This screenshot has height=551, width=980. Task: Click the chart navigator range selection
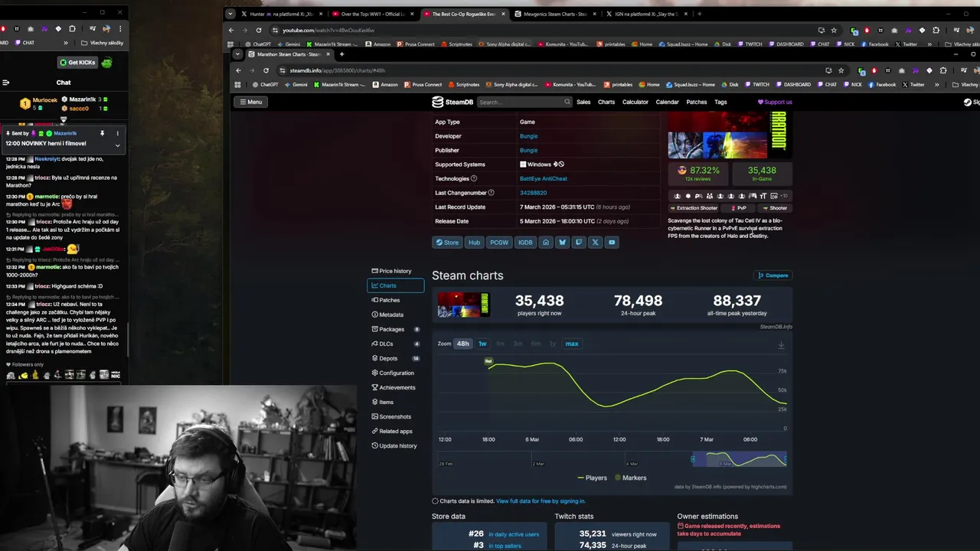(x=739, y=459)
